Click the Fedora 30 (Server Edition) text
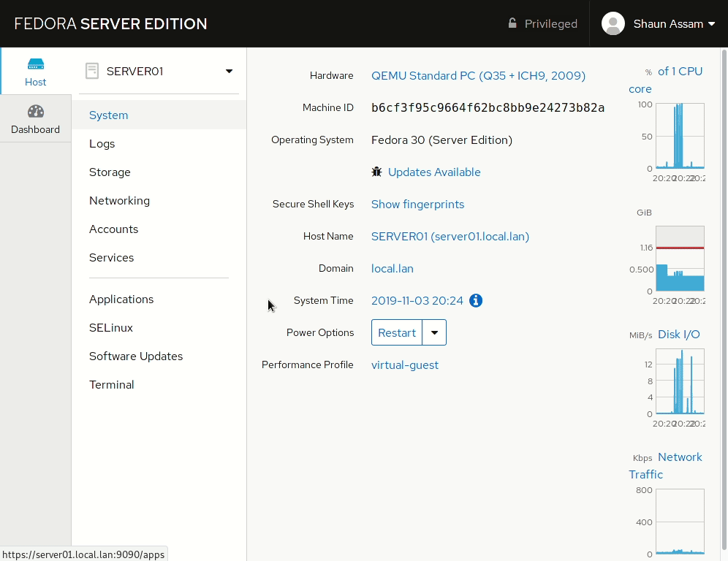 tap(441, 140)
